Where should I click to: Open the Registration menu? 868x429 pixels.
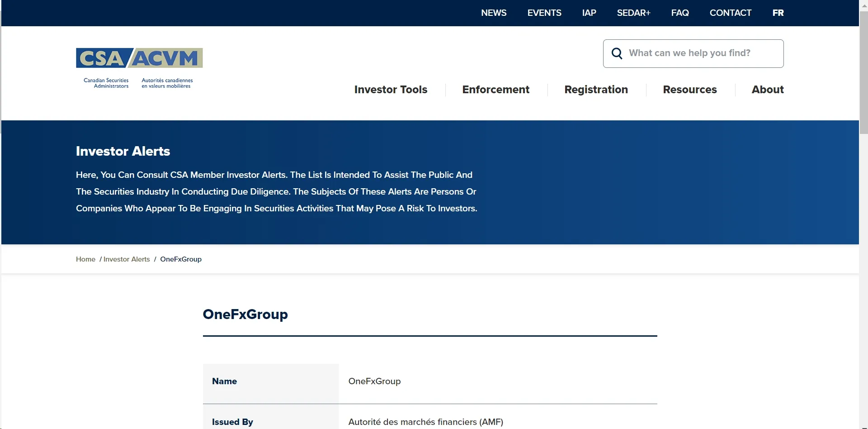click(596, 90)
